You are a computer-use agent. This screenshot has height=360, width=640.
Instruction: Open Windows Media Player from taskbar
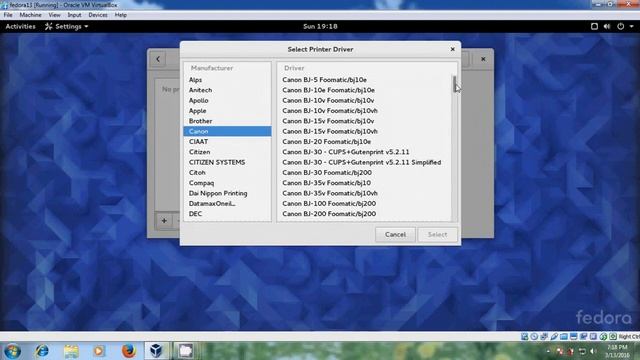point(99,351)
